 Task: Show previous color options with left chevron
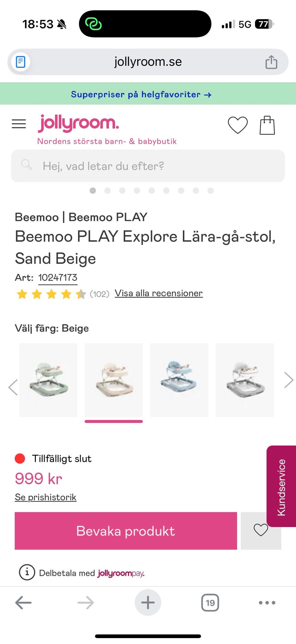(x=13, y=387)
